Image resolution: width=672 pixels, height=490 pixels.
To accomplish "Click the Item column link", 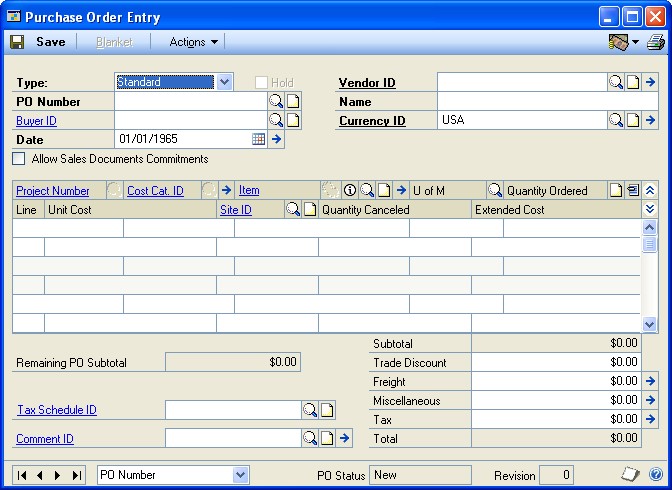I will [249, 190].
